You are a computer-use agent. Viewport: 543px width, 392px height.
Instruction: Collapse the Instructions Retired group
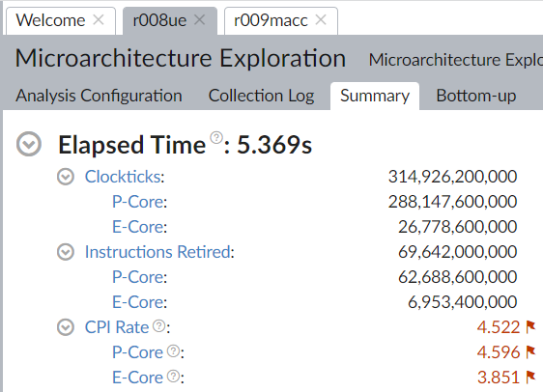(x=66, y=252)
